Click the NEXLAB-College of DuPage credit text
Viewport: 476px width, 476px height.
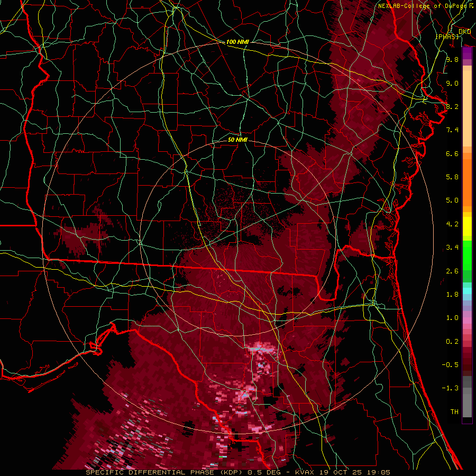(x=422, y=6)
